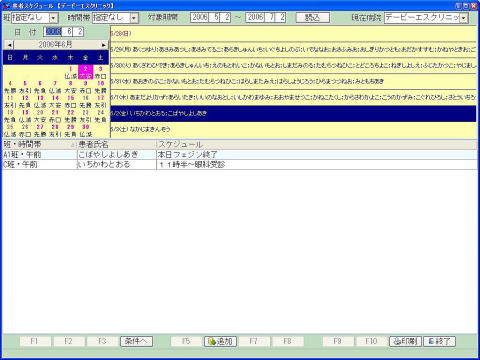The image size is (480, 360).
Task: Select the 6/1(木) schedule row
Action: pos(293,97)
